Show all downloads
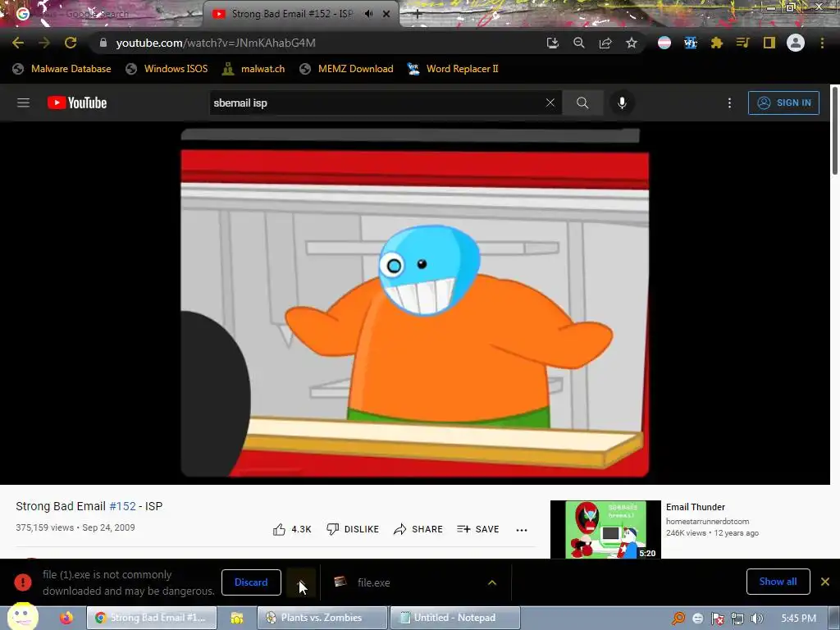840x630 pixels. coord(778,582)
